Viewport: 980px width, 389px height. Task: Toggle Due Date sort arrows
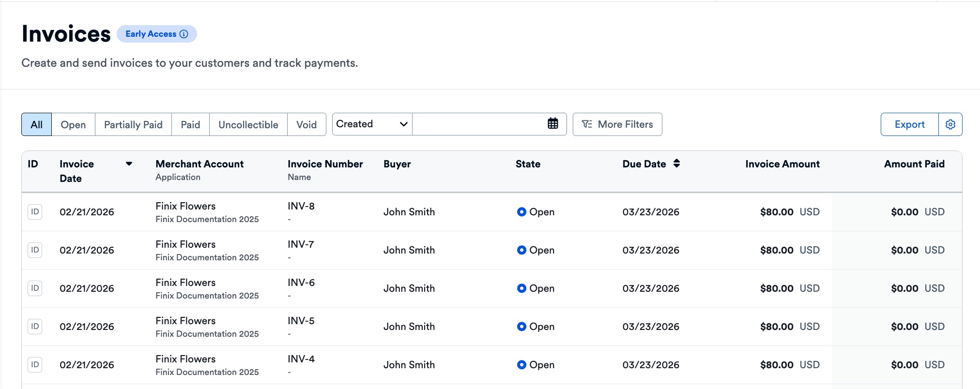pos(676,164)
